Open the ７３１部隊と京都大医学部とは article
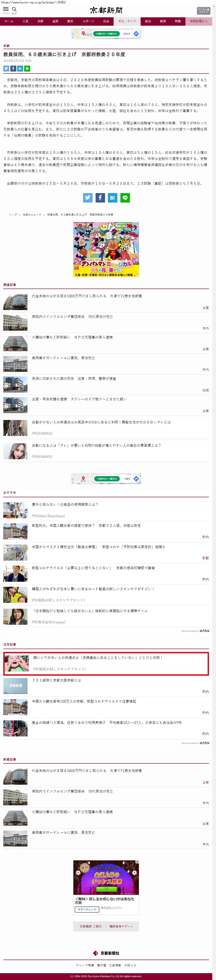Image resolution: width=216 pixels, height=980 pixels. (56, 680)
